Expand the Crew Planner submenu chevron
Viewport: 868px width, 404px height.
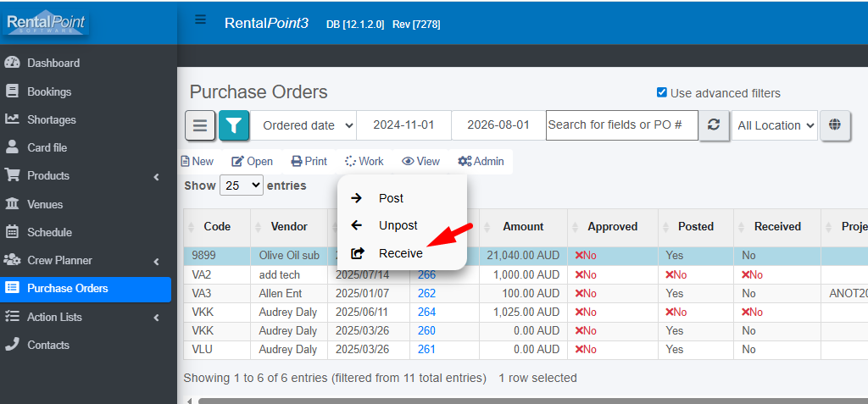click(x=156, y=261)
